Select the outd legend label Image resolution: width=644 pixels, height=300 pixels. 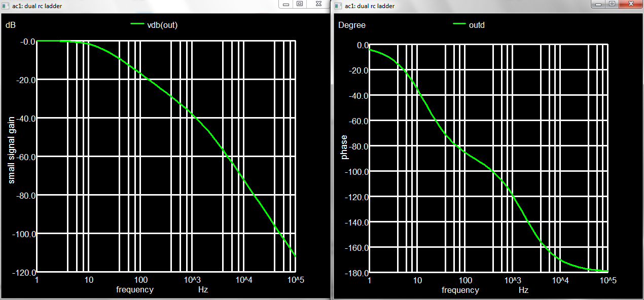(x=477, y=25)
